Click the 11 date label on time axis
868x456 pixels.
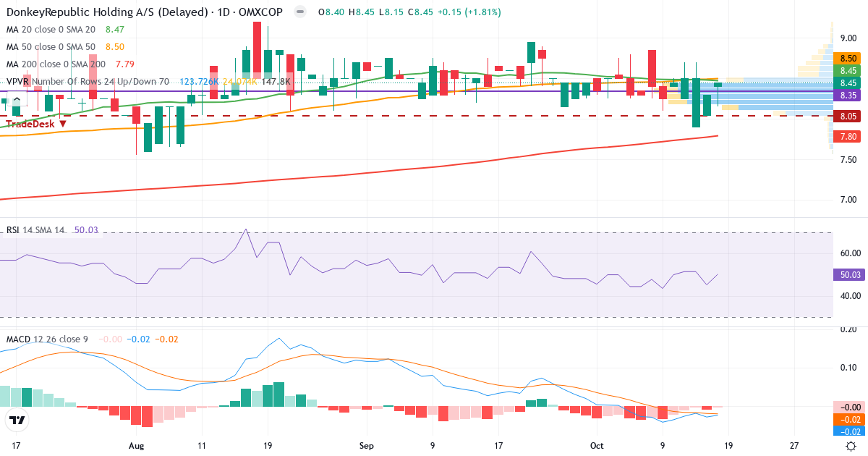coord(201,446)
